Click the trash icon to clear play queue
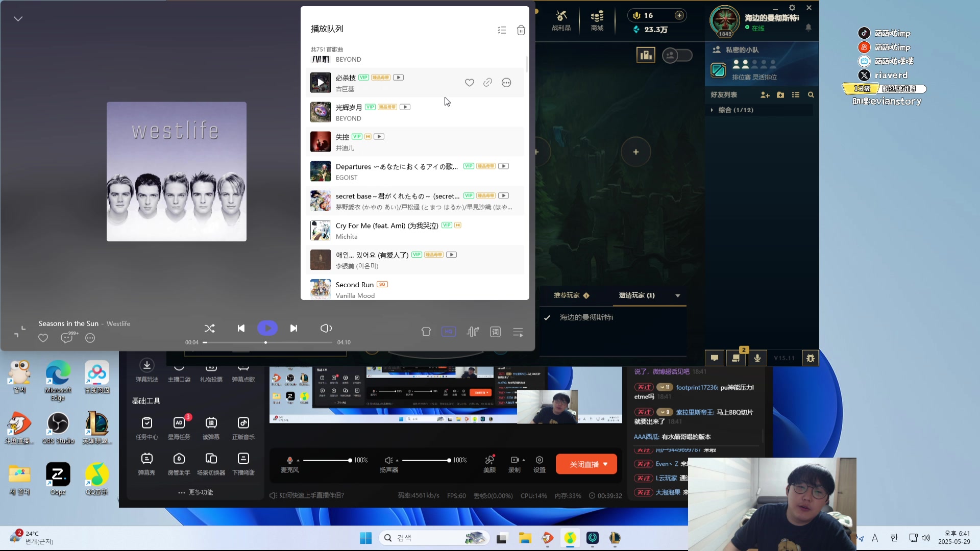 521,30
